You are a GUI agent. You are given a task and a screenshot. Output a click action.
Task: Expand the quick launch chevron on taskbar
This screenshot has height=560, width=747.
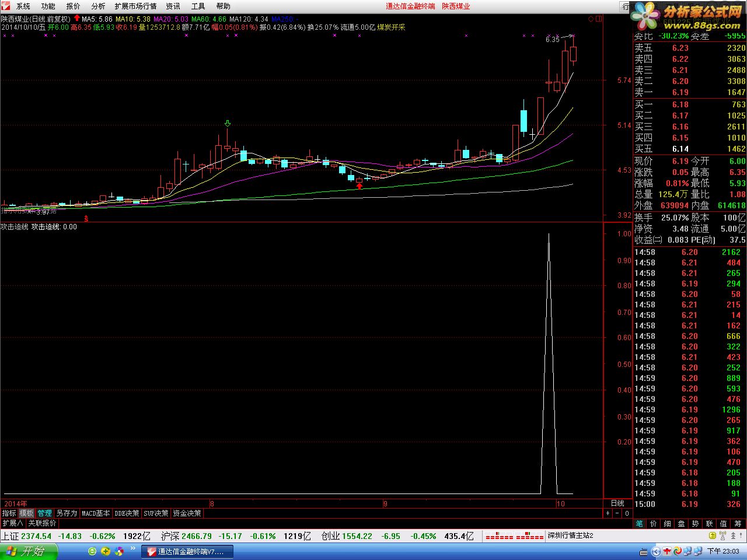pyautogui.click(x=133, y=548)
